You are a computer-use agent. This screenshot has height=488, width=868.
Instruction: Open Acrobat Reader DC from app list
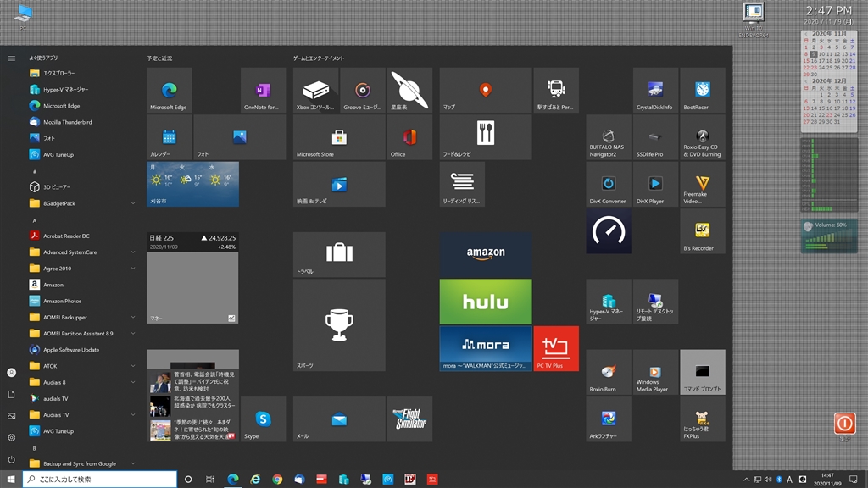(x=83, y=236)
